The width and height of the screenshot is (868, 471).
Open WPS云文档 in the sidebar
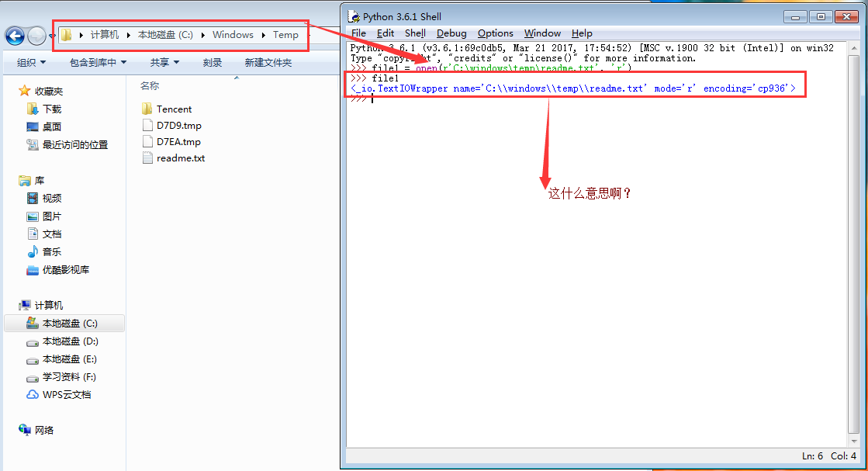pos(66,394)
